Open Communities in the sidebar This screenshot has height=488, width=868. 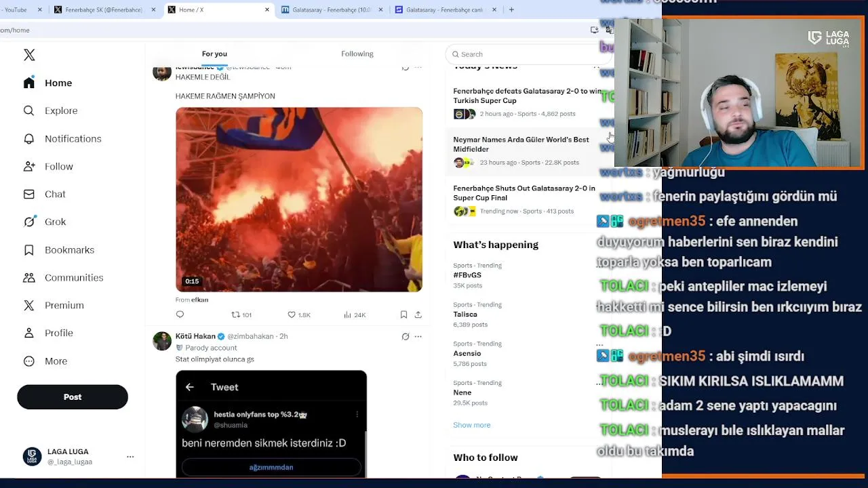[62, 277]
